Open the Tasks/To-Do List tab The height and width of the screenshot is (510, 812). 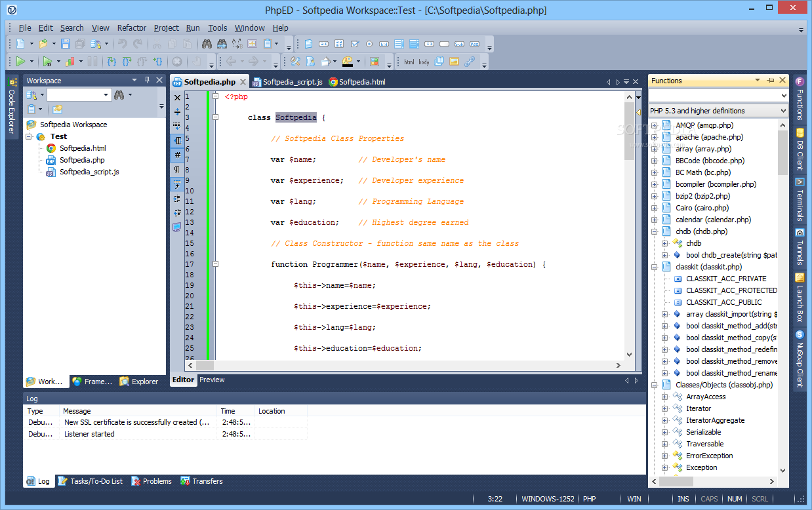(90, 481)
